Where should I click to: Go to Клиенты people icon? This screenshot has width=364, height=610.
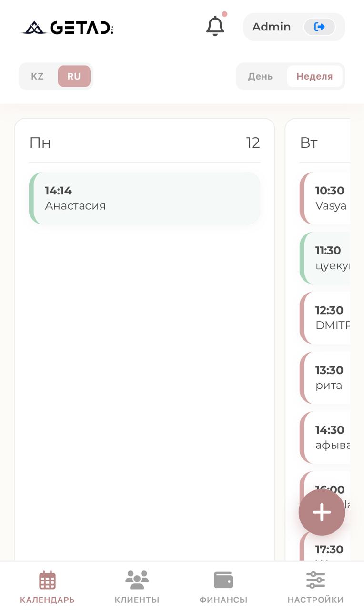point(137,580)
